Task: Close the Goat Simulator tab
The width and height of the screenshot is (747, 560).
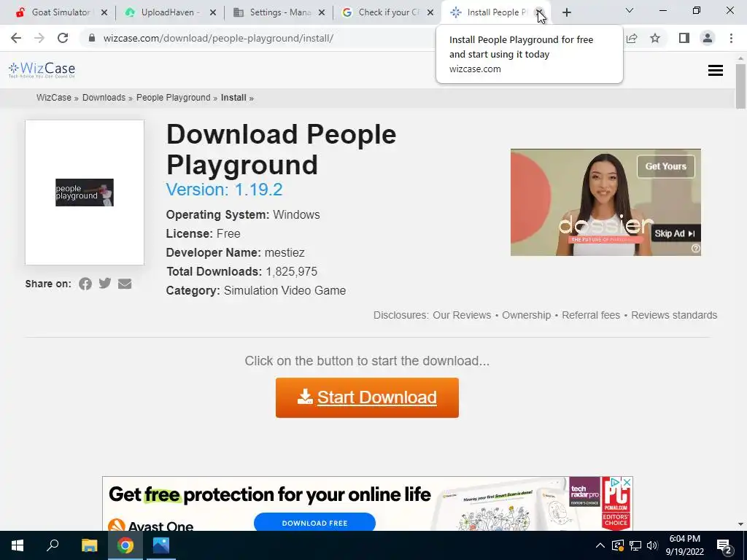Action: click(x=104, y=13)
